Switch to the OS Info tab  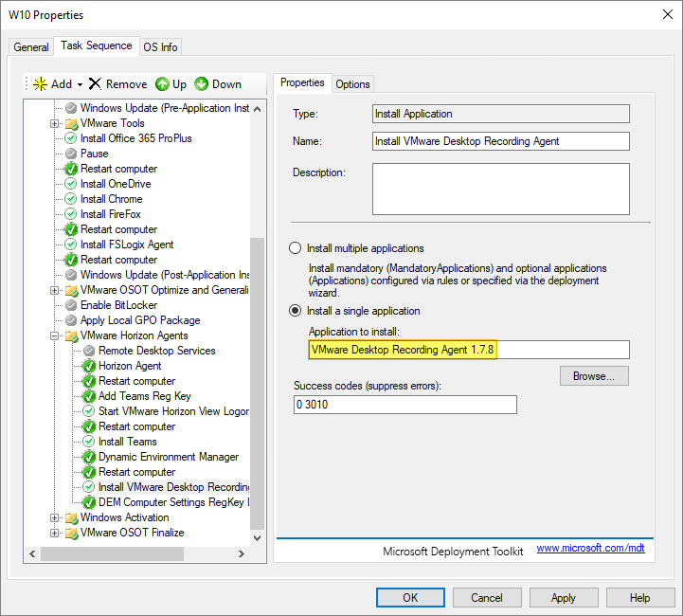click(x=160, y=47)
